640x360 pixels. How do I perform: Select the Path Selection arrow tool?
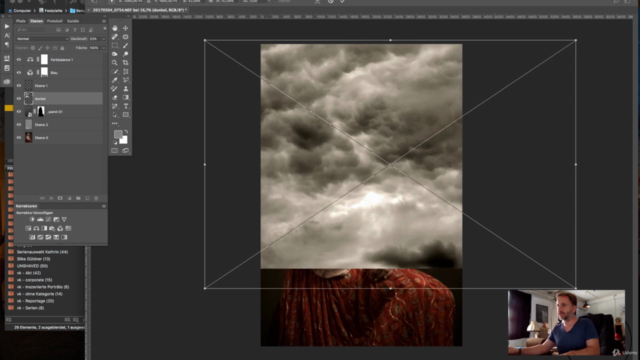click(115, 115)
